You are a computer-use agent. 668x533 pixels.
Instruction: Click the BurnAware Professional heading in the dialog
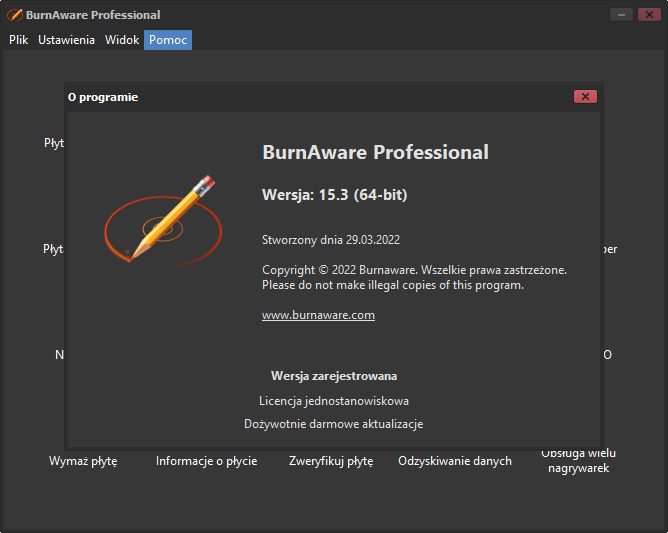coord(375,153)
